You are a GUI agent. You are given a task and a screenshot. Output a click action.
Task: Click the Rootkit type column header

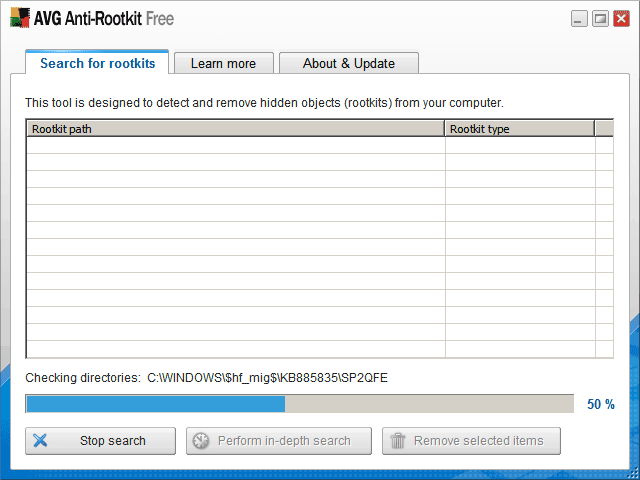click(519, 129)
